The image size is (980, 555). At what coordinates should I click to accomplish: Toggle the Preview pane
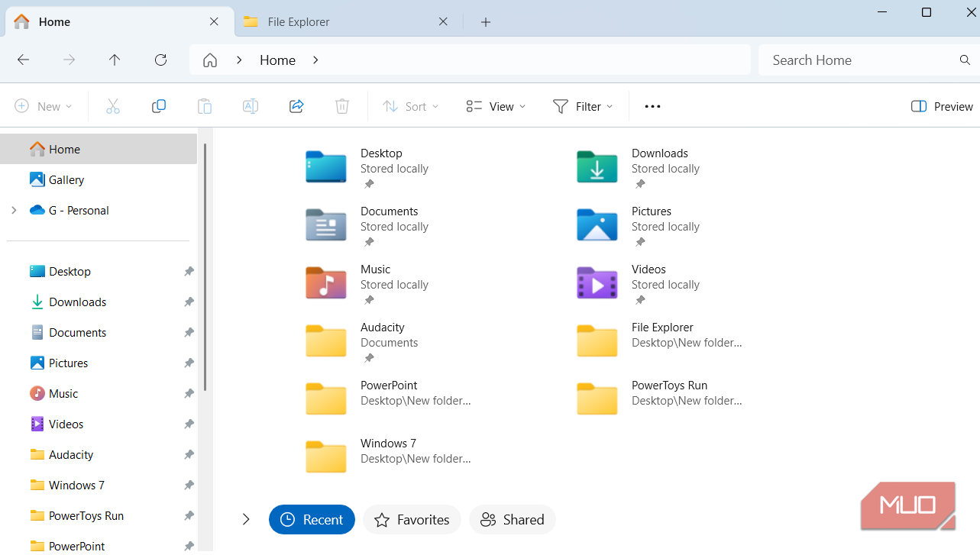tap(942, 106)
